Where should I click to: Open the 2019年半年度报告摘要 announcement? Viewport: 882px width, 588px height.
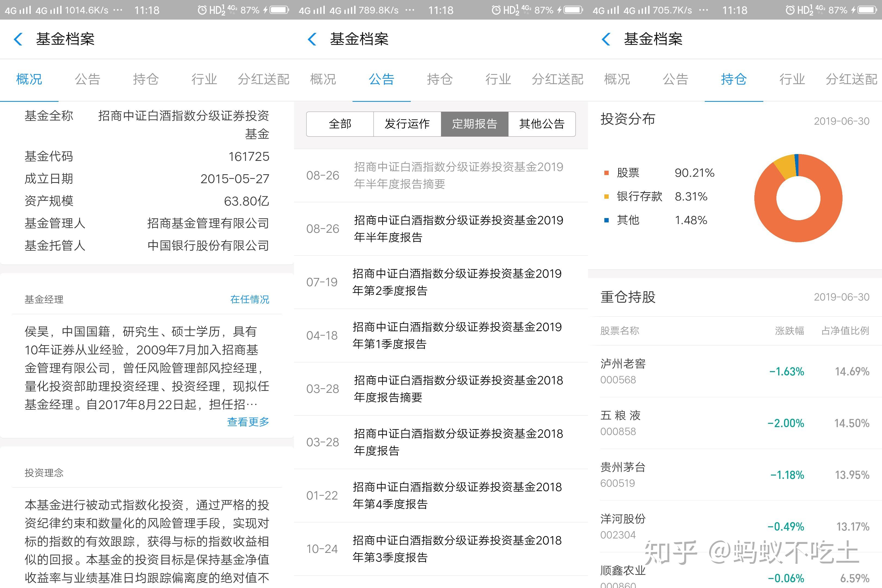441,176
